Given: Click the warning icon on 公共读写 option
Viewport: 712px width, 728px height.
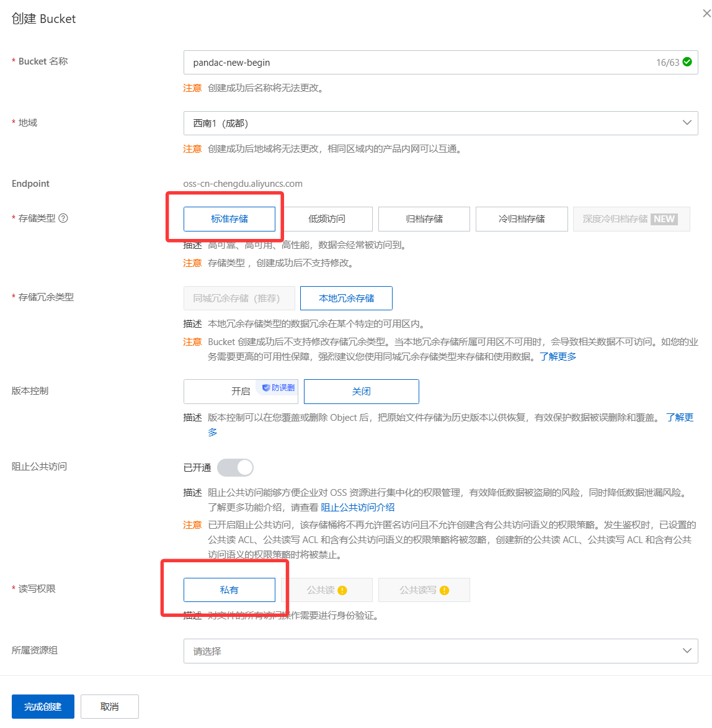Looking at the screenshot, I should tap(444, 590).
